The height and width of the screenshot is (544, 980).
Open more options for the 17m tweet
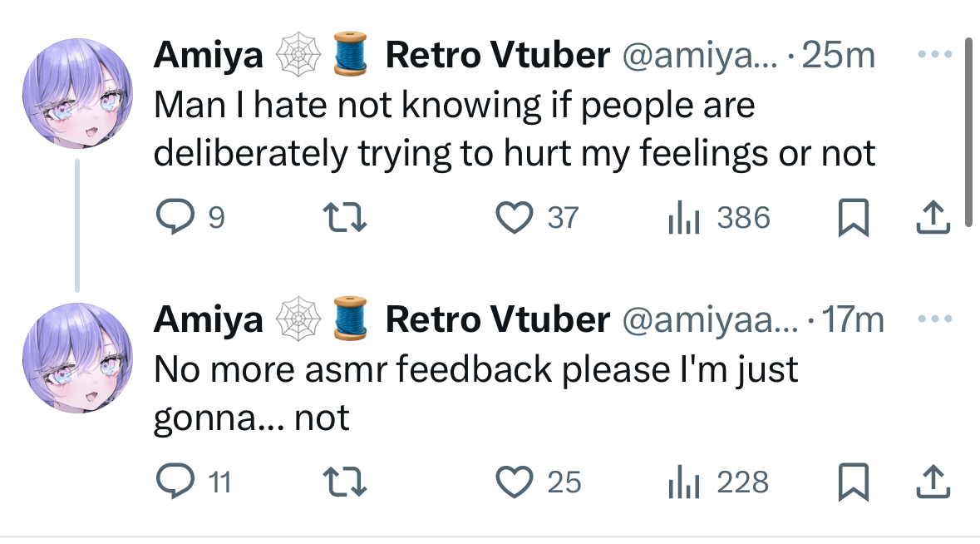[x=935, y=319]
